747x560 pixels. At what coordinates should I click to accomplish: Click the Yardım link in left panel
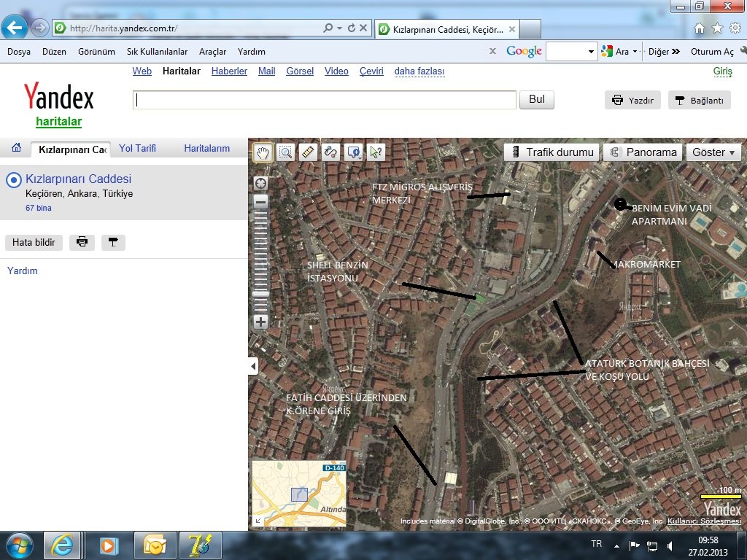click(23, 271)
